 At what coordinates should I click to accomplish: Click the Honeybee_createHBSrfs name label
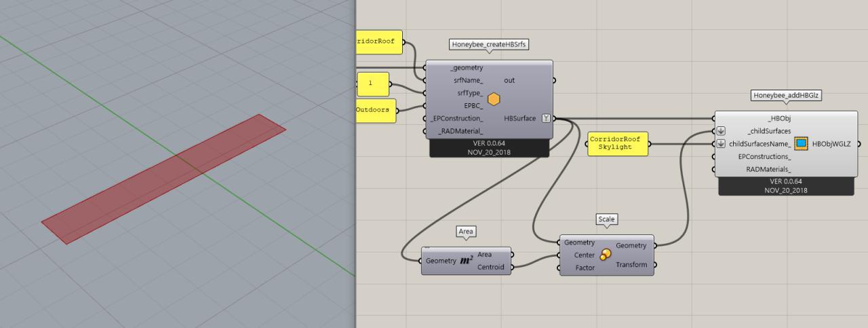490,44
